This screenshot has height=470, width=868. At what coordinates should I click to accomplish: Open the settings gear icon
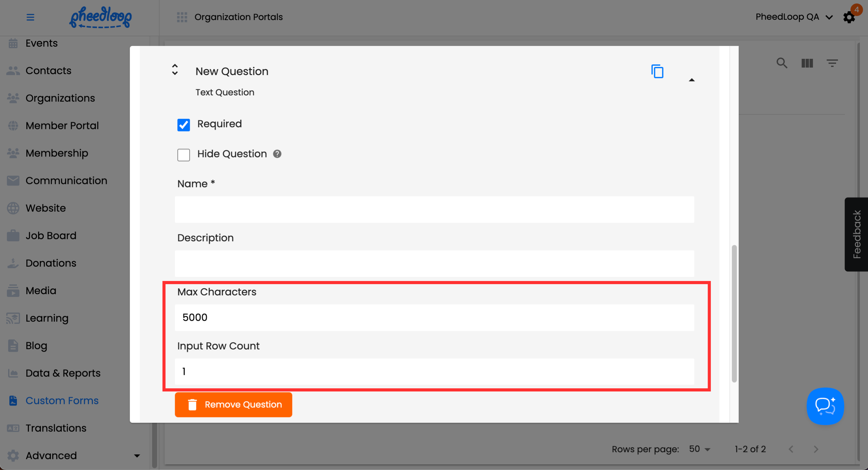pos(849,17)
